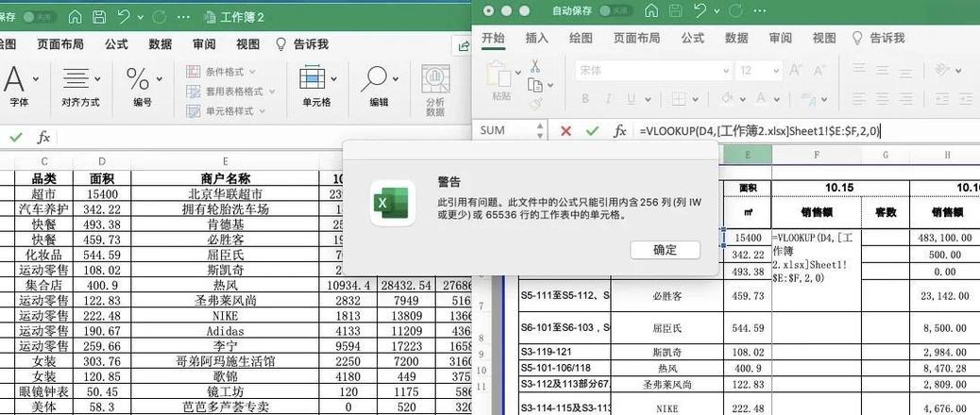Select the 插入 tab in right window
The width and height of the screenshot is (980, 415).
[x=536, y=38]
